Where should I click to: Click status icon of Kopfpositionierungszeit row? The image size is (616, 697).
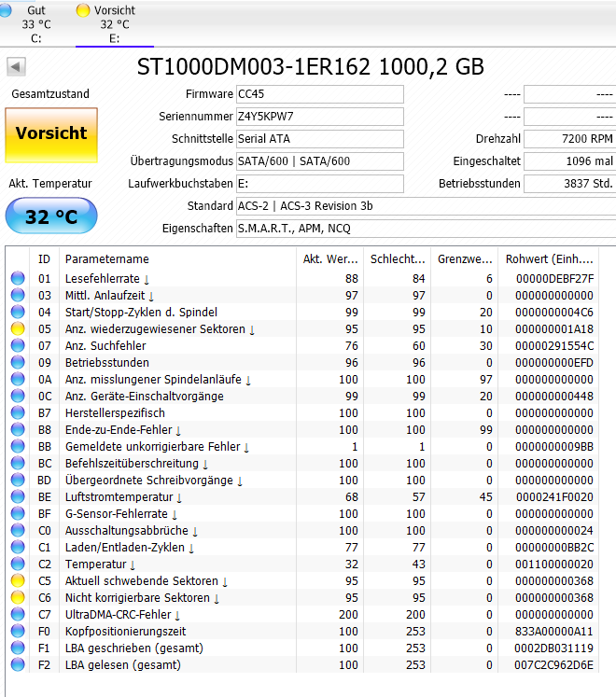coord(18,631)
